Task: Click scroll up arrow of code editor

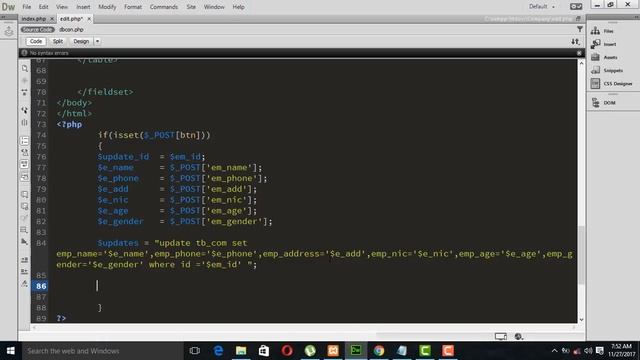Action: coord(581,63)
